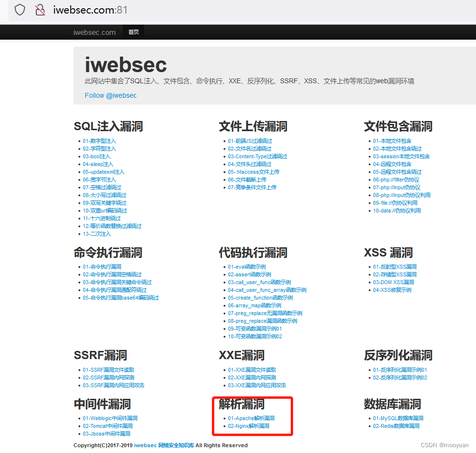The width and height of the screenshot is (476, 453).
Task: Open 06-array_map函数示例 link
Action: 255,305
